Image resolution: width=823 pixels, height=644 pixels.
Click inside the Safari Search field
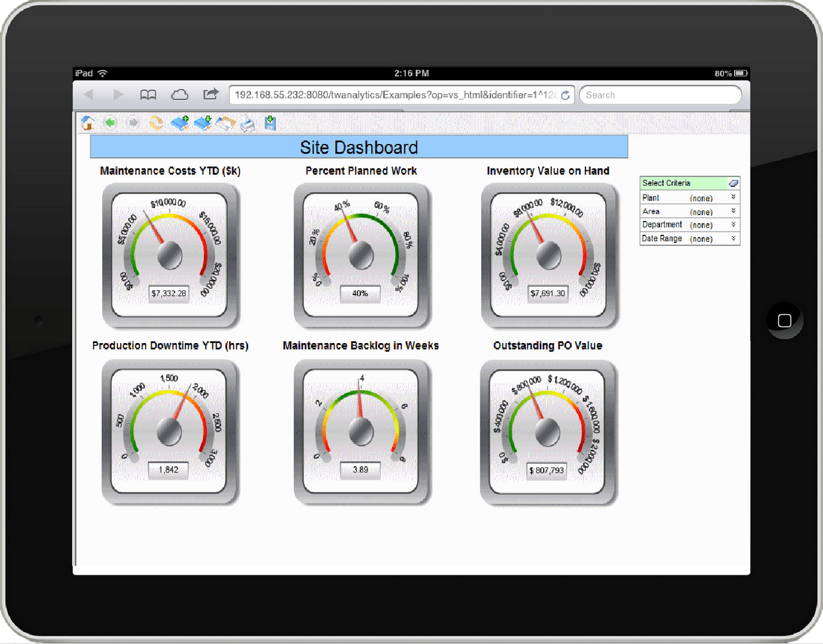pyautogui.click(x=660, y=94)
